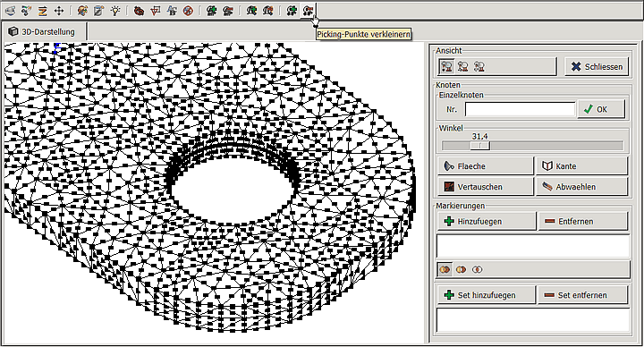Click the first green-plus mesh toolbar icon
The height and width of the screenshot is (347, 644).
coord(211,11)
